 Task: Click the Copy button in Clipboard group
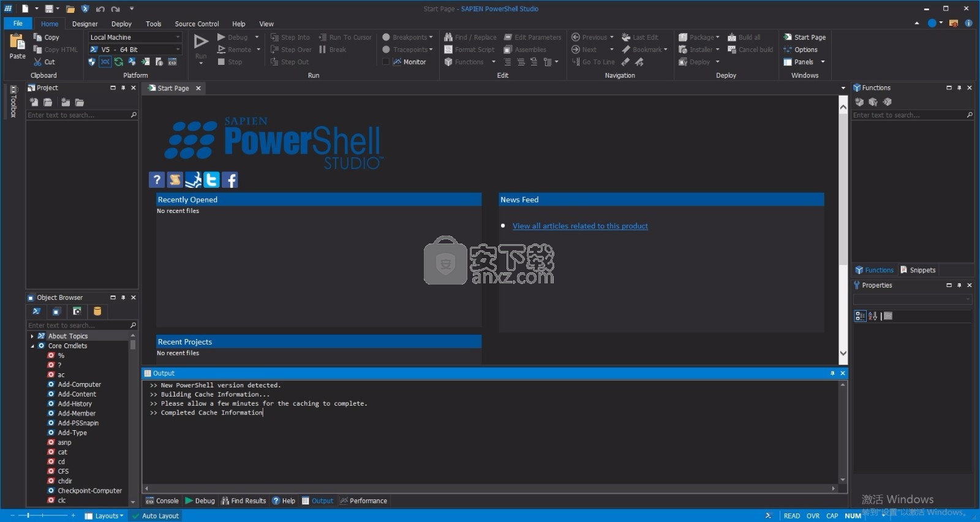tap(46, 37)
